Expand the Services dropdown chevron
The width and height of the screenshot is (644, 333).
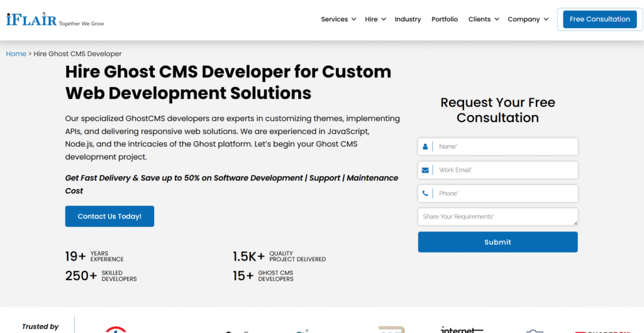(x=353, y=20)
